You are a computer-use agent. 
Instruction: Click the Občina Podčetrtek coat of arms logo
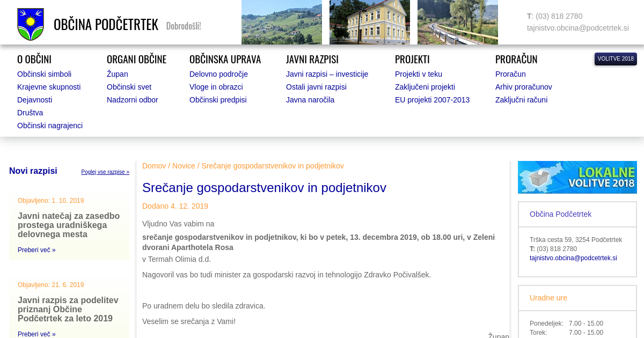pyautogui.click(x=31, y=25)
